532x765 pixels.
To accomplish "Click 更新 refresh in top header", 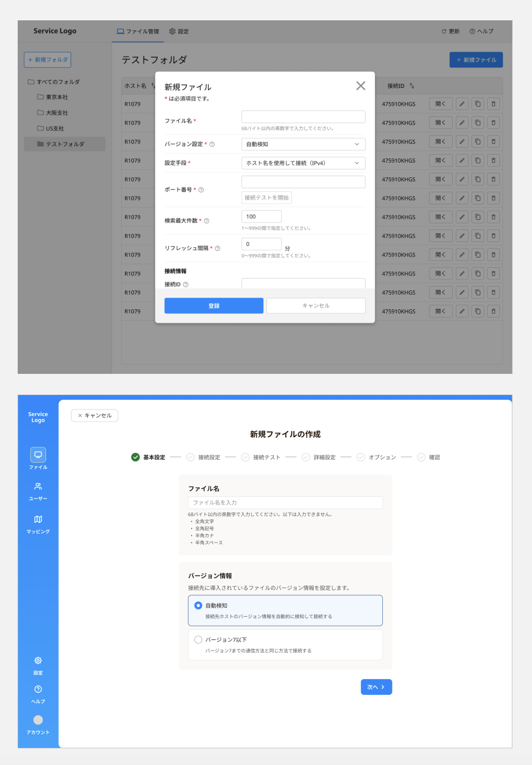I will pos(451,31).
